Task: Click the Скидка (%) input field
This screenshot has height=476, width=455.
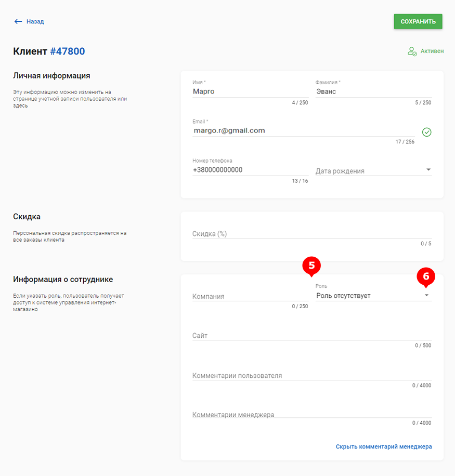Action: pos(311,234)
